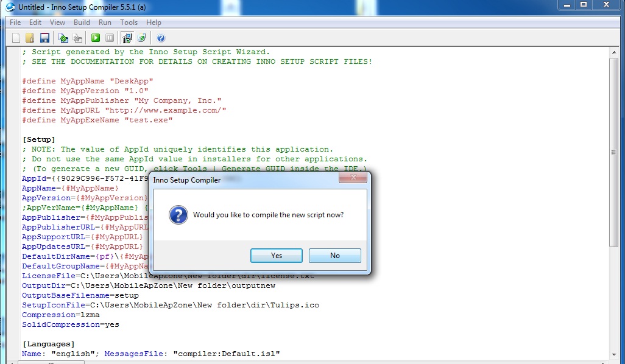Image resolution: width=625 pixels, height=364 pixels.
Task: Click the 'Do not use the same AppId' comment
Action: pos(194,159)
